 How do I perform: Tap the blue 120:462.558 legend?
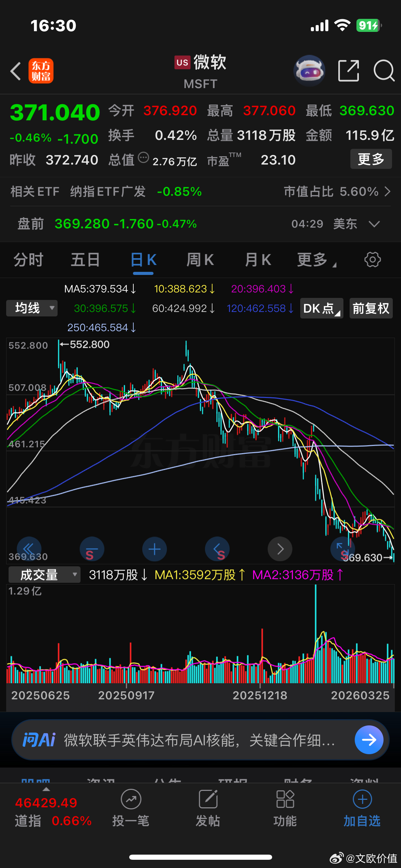tap(260, 308)
